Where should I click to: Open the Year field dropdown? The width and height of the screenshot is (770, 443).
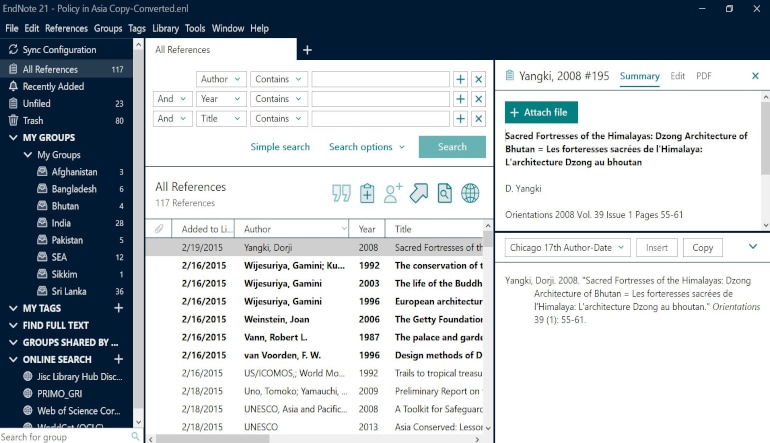pos(221,99)
